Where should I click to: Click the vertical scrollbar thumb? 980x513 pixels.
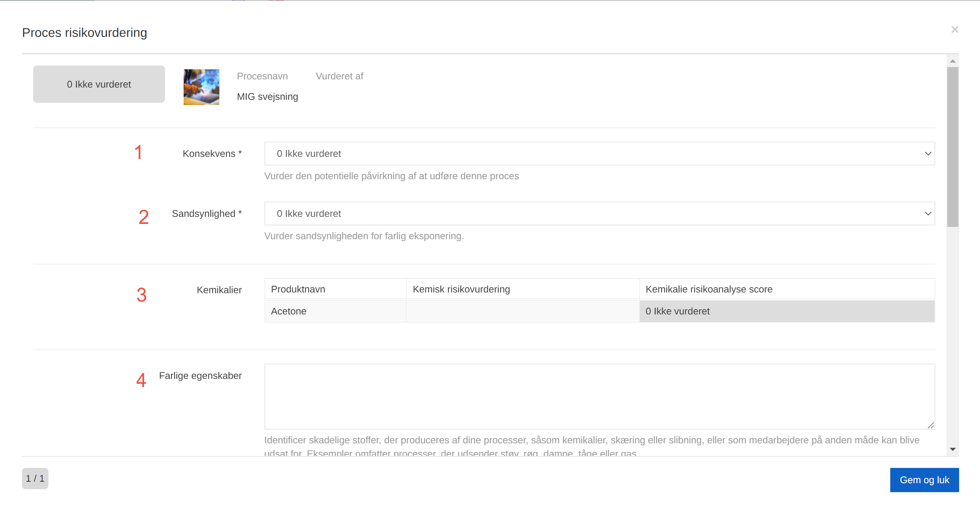[x=952, y=146]
